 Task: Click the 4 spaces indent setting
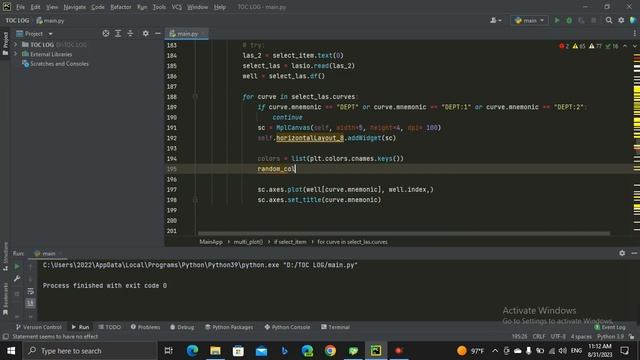point(581,337)
